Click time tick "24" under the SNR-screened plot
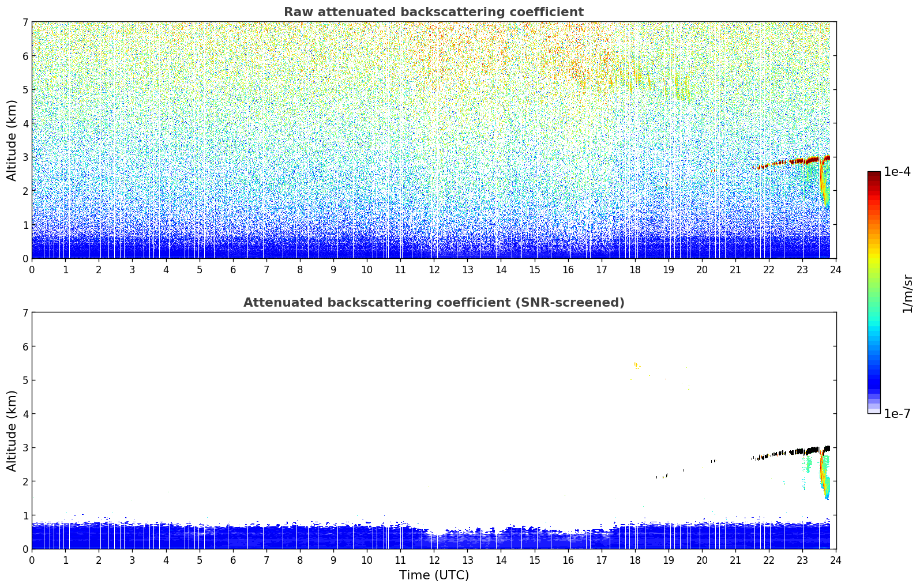This screenshot has height=588, width=920. 836,560
